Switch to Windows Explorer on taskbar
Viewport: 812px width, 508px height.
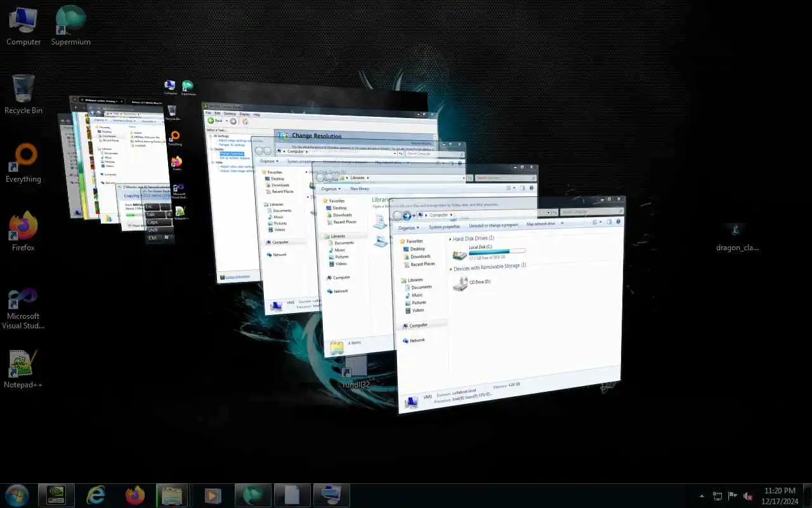tap(172, 495)
